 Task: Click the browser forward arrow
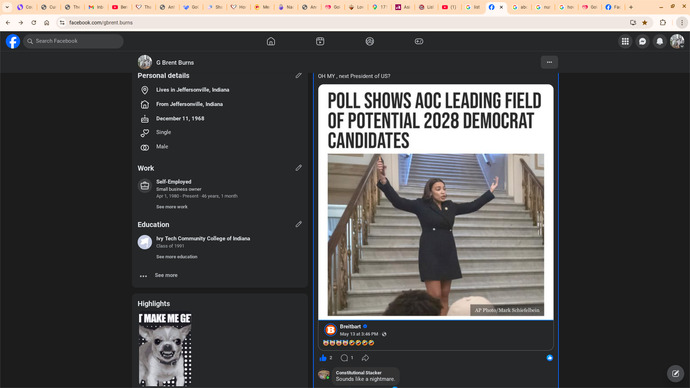click(x=21, y=22)
